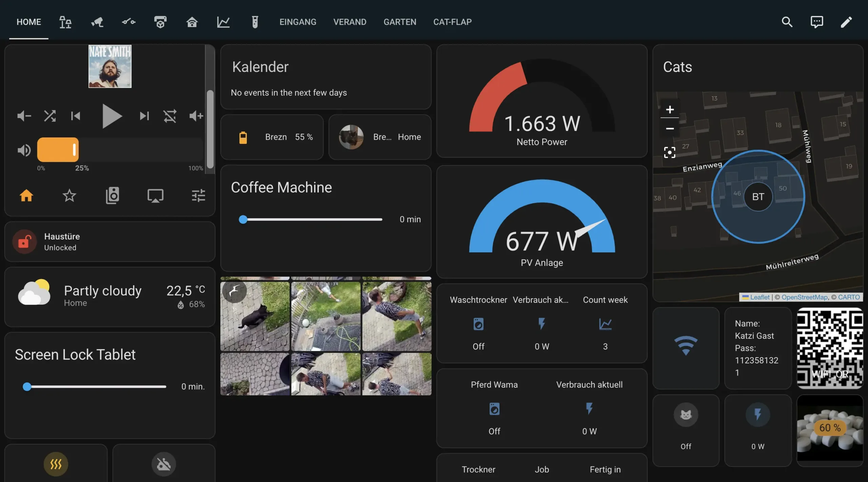Toggle the crossed-out cloud button
Image resolution: width=868 pixels, height=482 pixels.
[x=164, y=464]
